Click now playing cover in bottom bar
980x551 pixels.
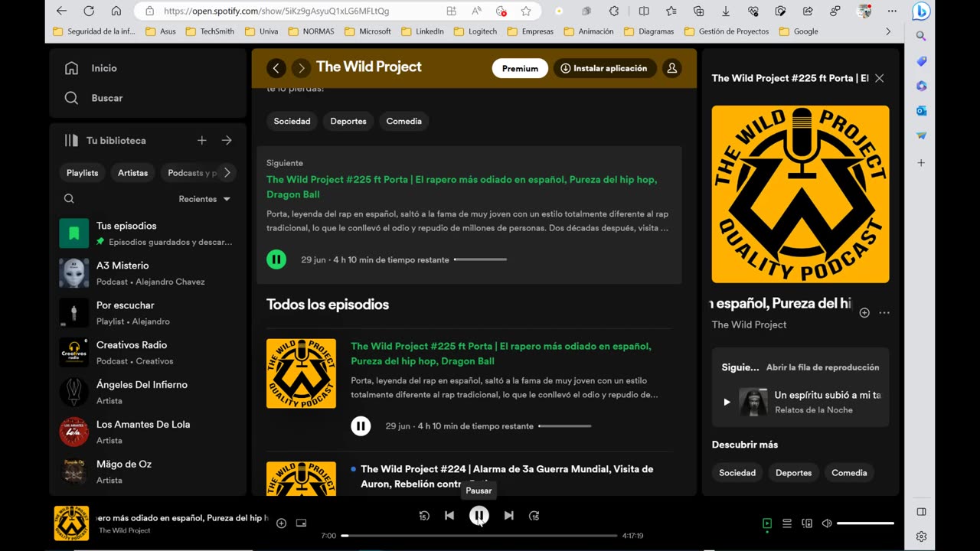(71, 523)
